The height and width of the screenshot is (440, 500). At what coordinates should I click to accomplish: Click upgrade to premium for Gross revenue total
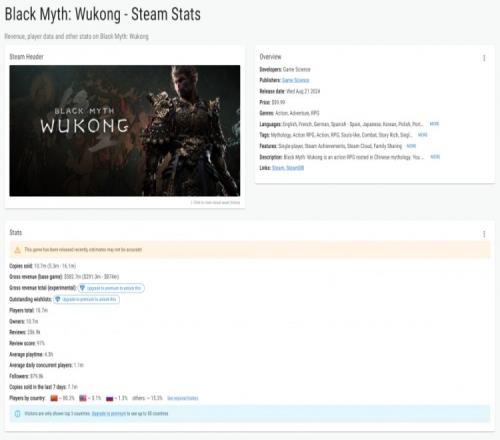pyautogui.click(x=111, y=288)
